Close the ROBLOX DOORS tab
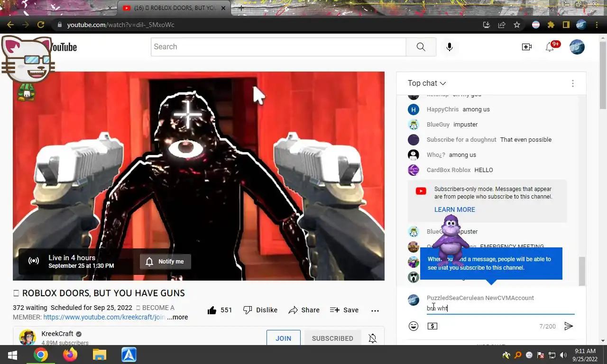 pyautogui.click(x=223, y=8)
